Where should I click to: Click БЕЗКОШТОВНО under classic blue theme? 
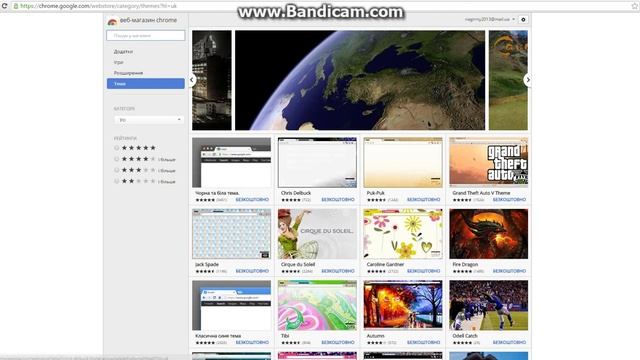pos(252,342)
